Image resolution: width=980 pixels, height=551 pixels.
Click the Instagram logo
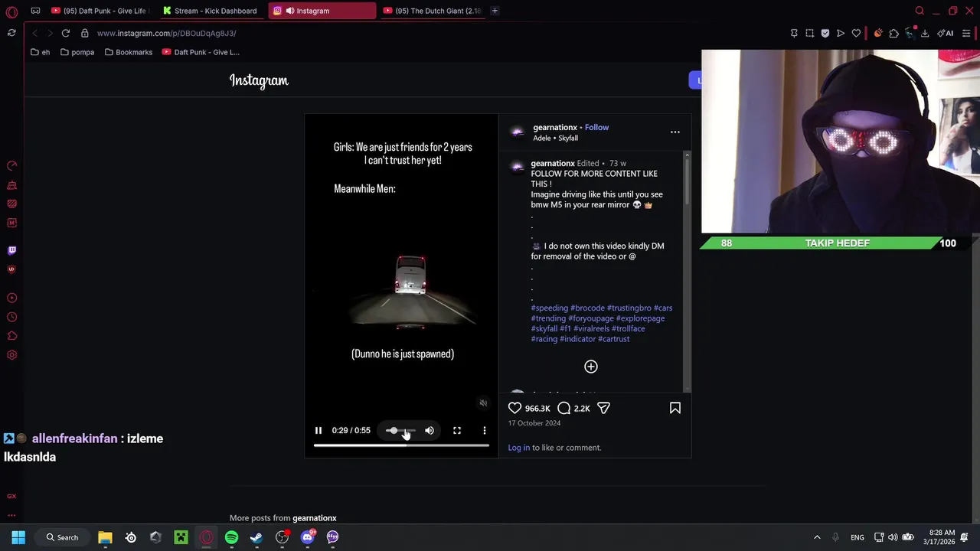(x=259, y=80)
